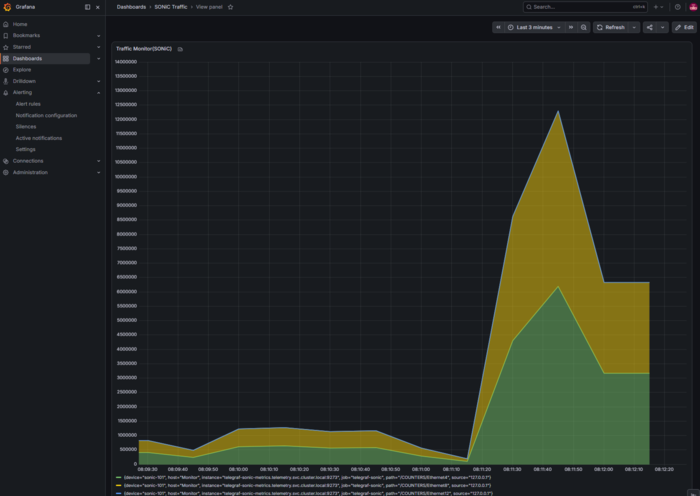Click the 6500000 y-axis label

tap(127, 277)
